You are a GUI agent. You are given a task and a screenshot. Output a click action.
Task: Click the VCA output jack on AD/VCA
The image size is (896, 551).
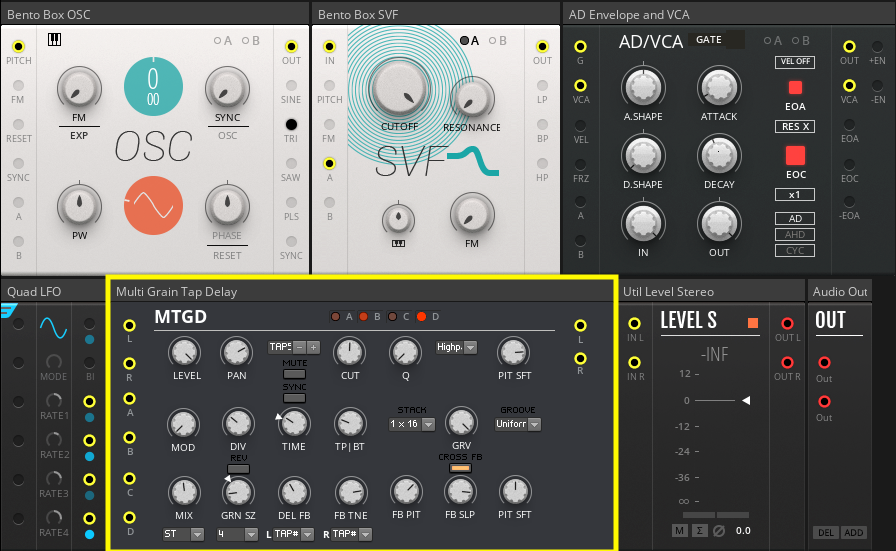(849, 86)
